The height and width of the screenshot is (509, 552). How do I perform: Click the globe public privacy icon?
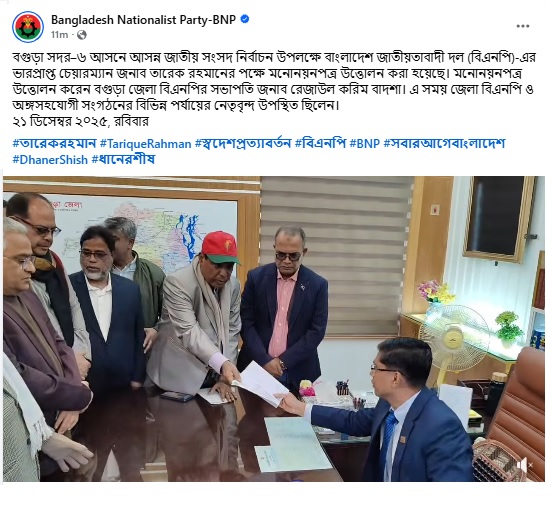click(x=82, y=35)
